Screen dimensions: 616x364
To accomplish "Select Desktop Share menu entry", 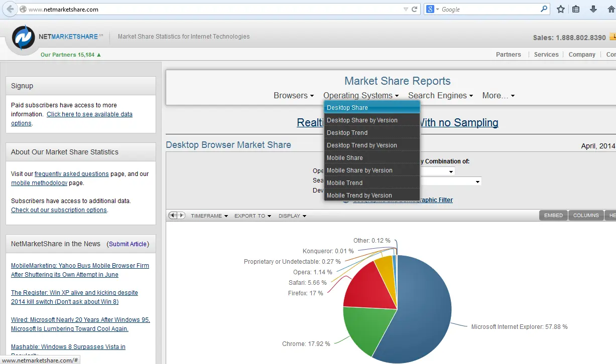I will click(372, 107).
